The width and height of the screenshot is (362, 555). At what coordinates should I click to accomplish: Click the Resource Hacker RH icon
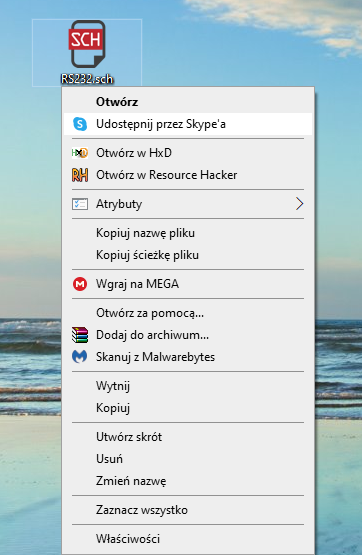pos(80,175)
